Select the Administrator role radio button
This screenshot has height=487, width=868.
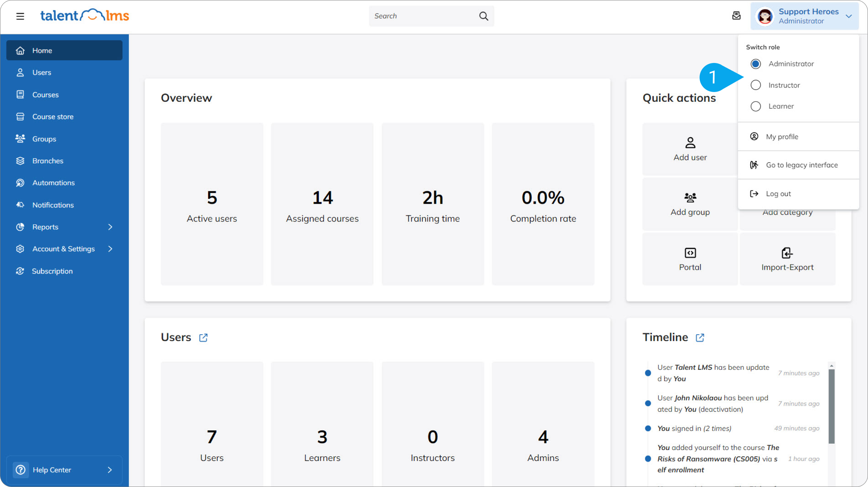(x=756, y=64)
